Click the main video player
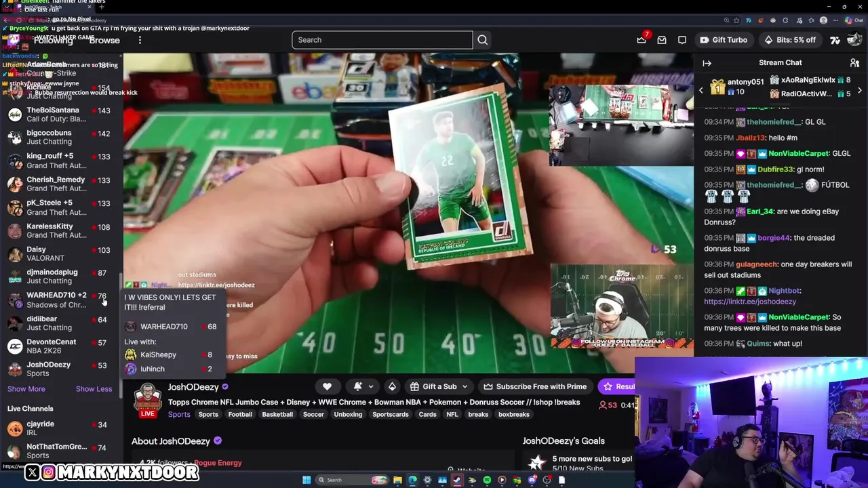Viewport: 868px width, 488px height. click(408, 213)
